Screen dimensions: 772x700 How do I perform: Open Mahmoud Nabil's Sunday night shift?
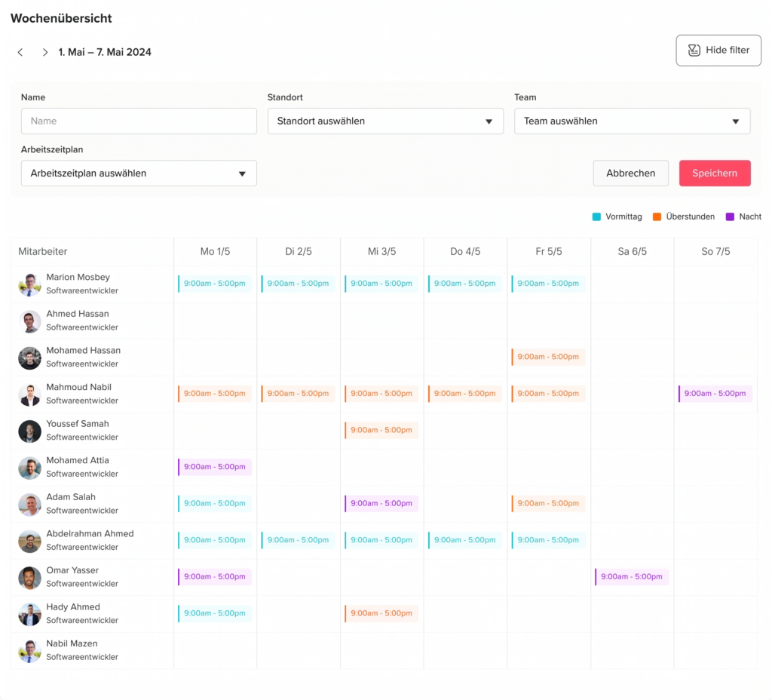(x=715, y=394)
